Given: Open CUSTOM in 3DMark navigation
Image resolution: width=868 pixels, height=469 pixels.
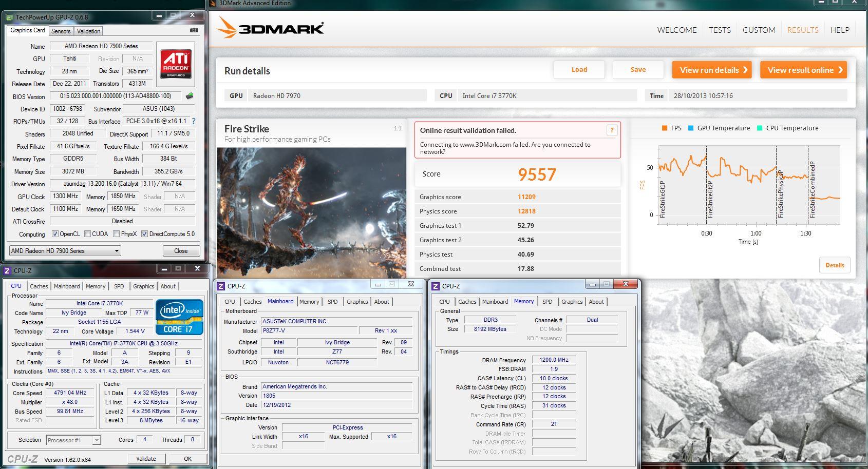Looking at the screenshot, I should tap(759, 30).
